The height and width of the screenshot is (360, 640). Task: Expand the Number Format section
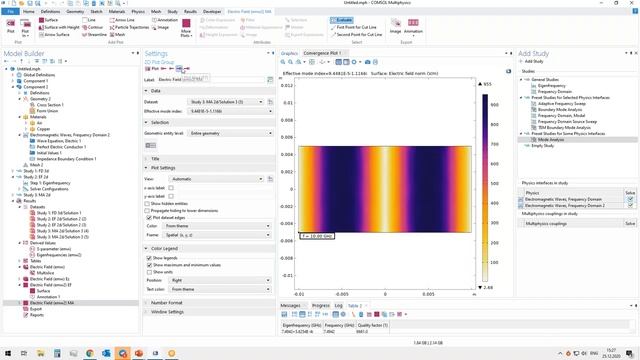click(x=167, y=303)
